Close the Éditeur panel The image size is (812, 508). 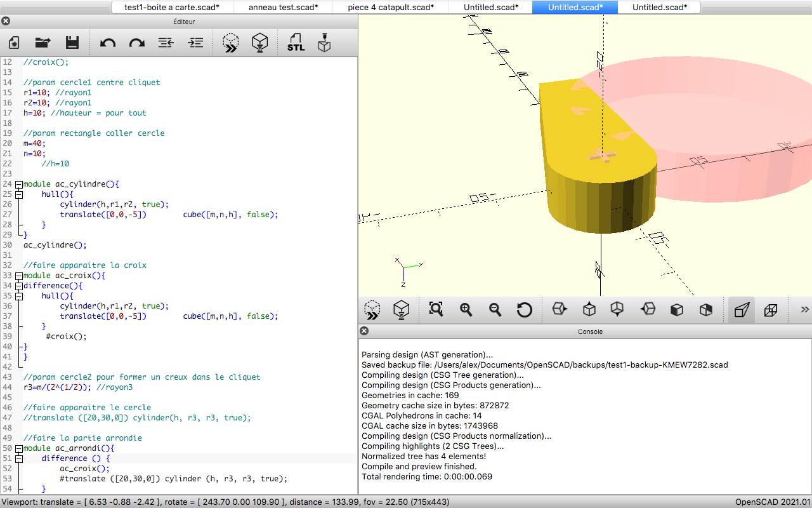[x=6, y=21]
